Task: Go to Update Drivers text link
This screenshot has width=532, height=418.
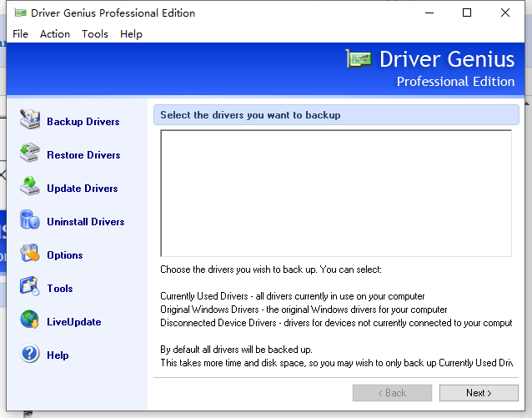Action: [83, 188]
